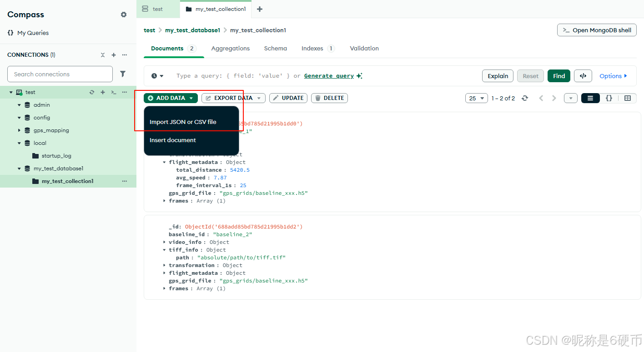Screen dimensions: 644x352
Task: Open the EXPORT DATA dropdown
Action: pyautogui.click(x=233, y=98)
